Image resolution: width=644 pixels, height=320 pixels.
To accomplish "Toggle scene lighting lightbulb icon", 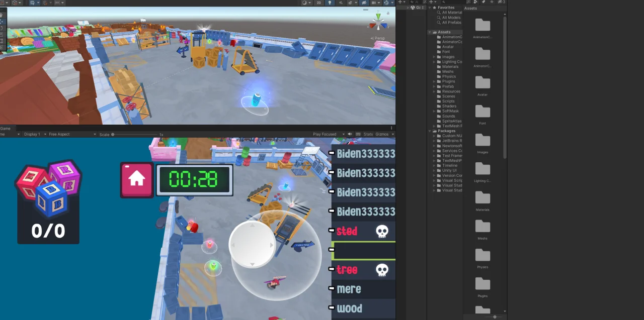I will point(329,3).
